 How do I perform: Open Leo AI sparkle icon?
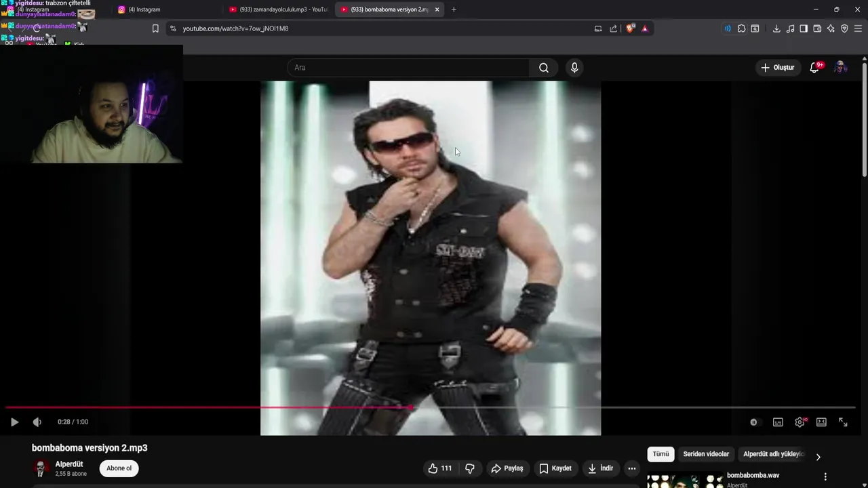pyautogui.click(x=831, y=28)
